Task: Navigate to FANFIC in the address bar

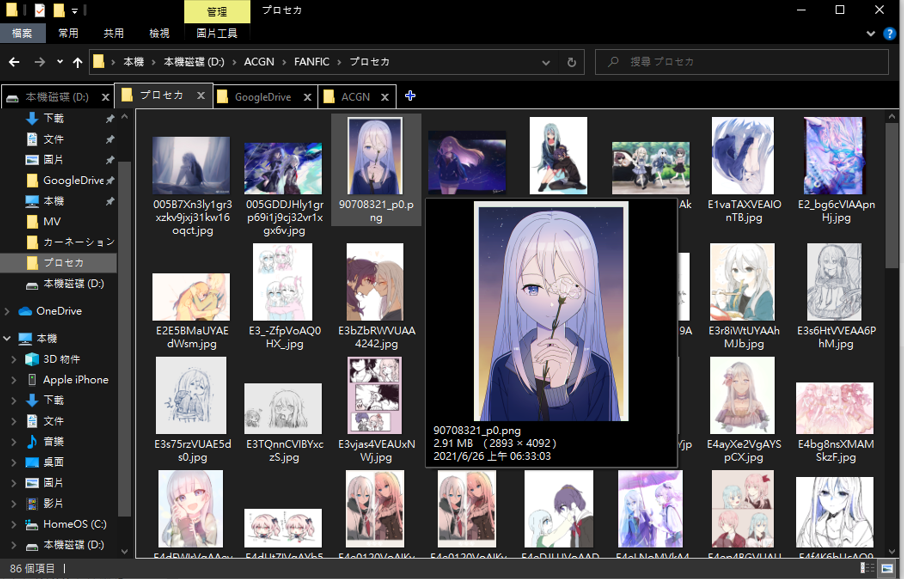Action: coord(311,62)
